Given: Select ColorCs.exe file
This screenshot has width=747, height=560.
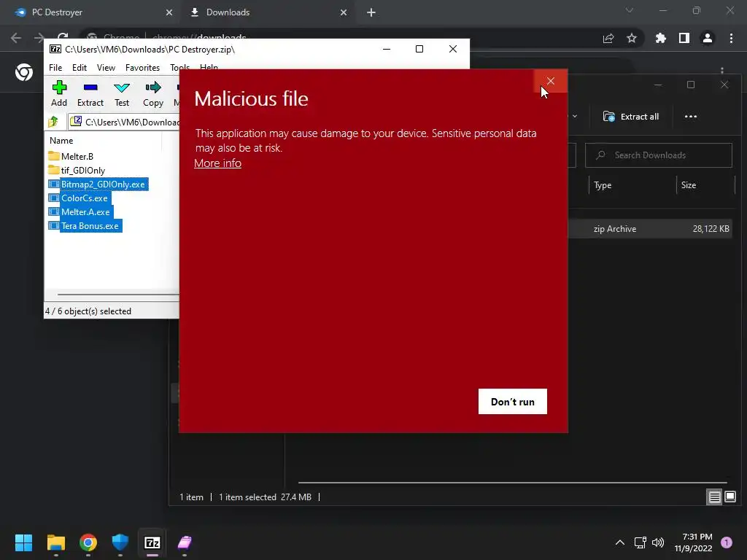Looking at the screenshot, I should [79, 198].
